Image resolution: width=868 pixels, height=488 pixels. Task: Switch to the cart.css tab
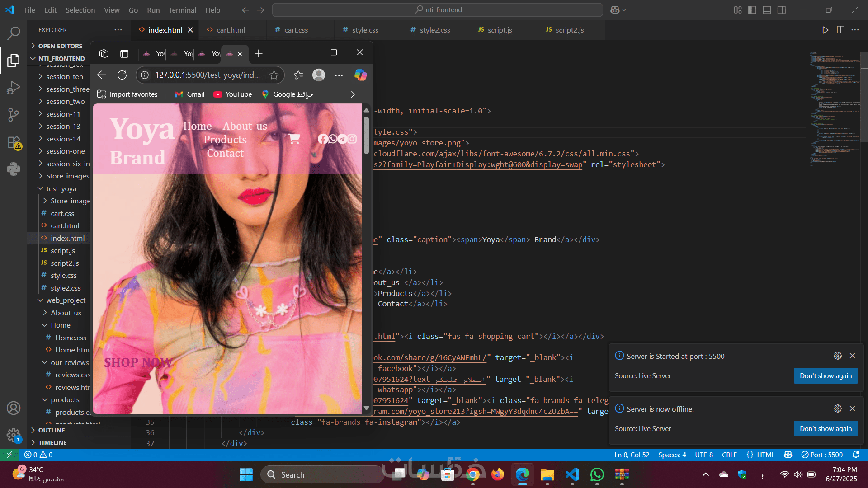tap(296, 30)
